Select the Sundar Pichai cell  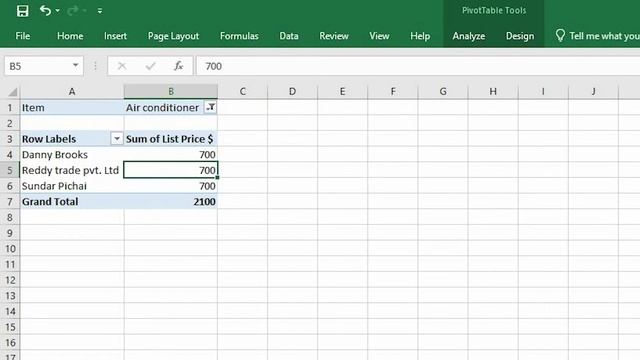click(x=72, y=186)
